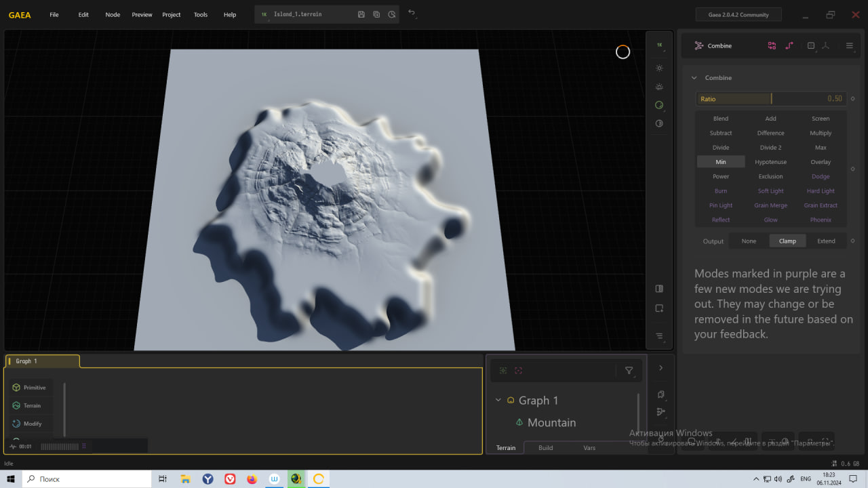The image size is (868, 488).
Task: Open the Node menu
Action: [113, 15]
